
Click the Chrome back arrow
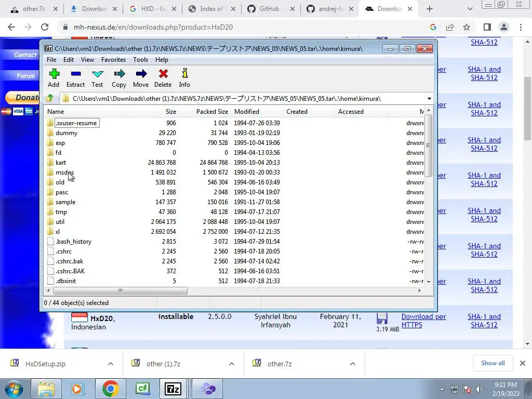[11, 27]
